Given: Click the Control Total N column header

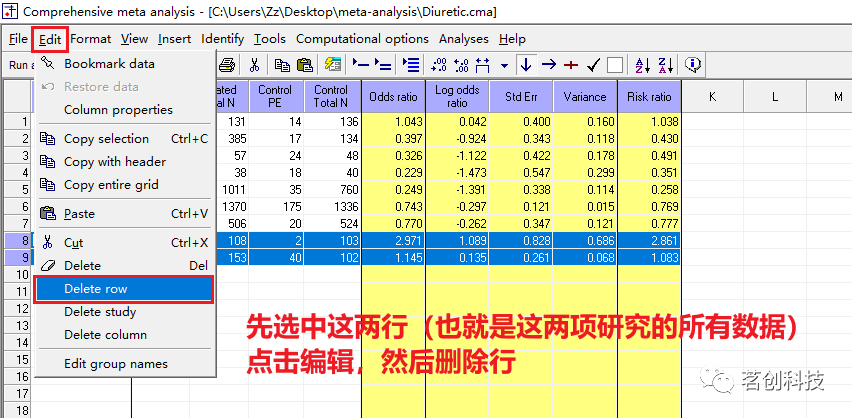Looking at the screenshot, I should click(x=332, y=97).
